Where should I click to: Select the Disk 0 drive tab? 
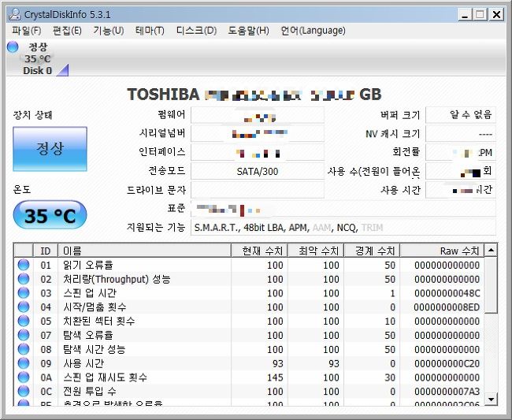click(38, 59)
